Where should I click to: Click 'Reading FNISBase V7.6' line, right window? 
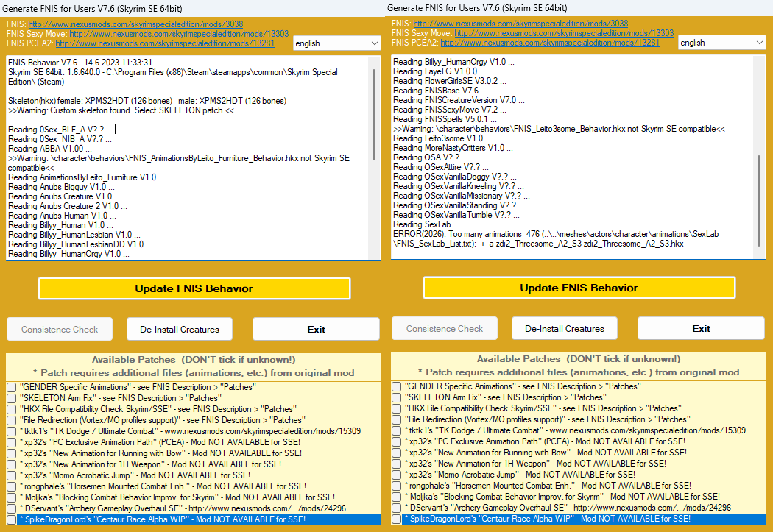(x=440, y=91)
